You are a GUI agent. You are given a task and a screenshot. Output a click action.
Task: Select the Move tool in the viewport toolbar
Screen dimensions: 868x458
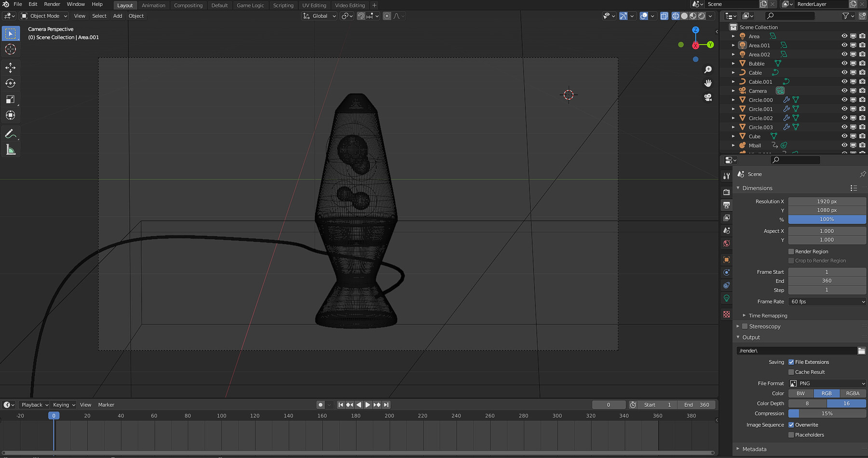coord(11,67)
